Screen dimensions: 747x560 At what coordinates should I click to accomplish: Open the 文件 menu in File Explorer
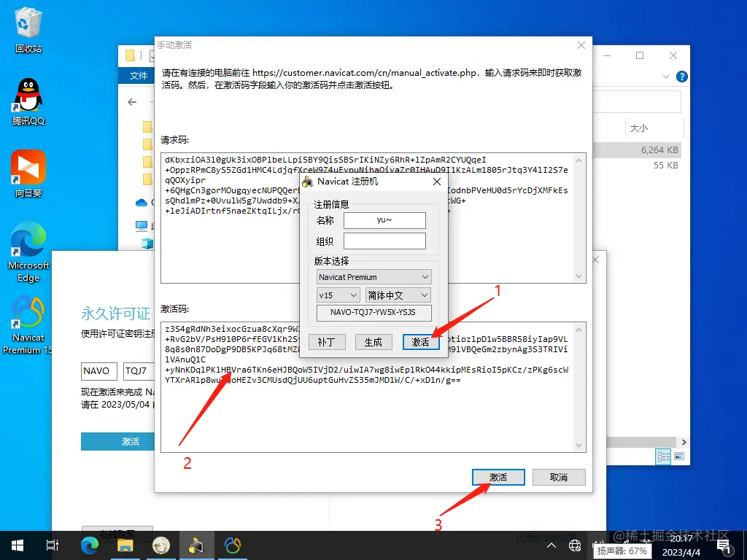(x=139, y=76)
